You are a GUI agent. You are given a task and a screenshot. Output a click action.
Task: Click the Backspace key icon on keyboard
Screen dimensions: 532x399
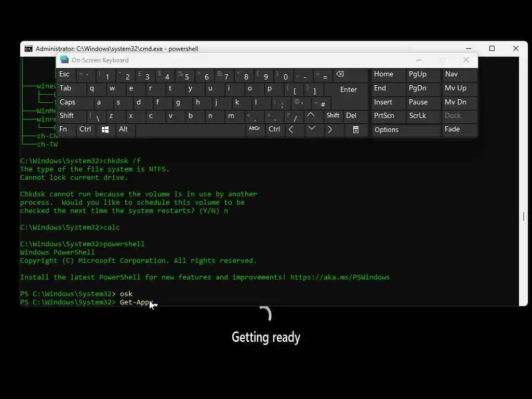click(340, 74)
